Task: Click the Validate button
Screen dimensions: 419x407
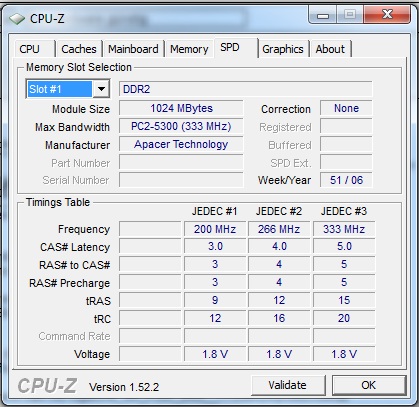Action: tap(288, 385)
